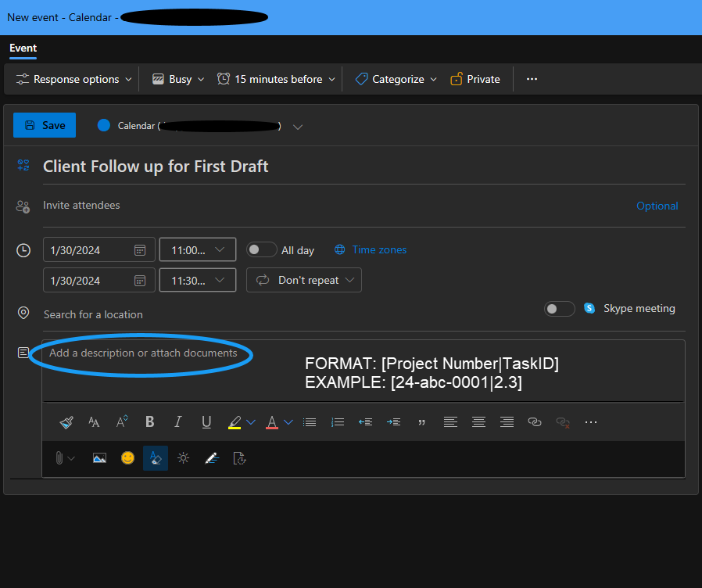Click the event type icon beside title

pyautogui.click(x=23, y=165)
